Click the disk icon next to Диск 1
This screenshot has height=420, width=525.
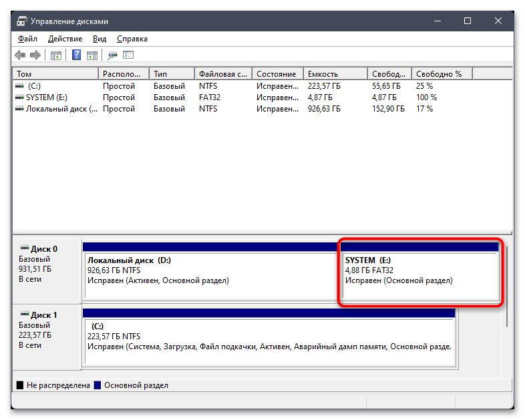pyautogui.click(x=25, y=314)
